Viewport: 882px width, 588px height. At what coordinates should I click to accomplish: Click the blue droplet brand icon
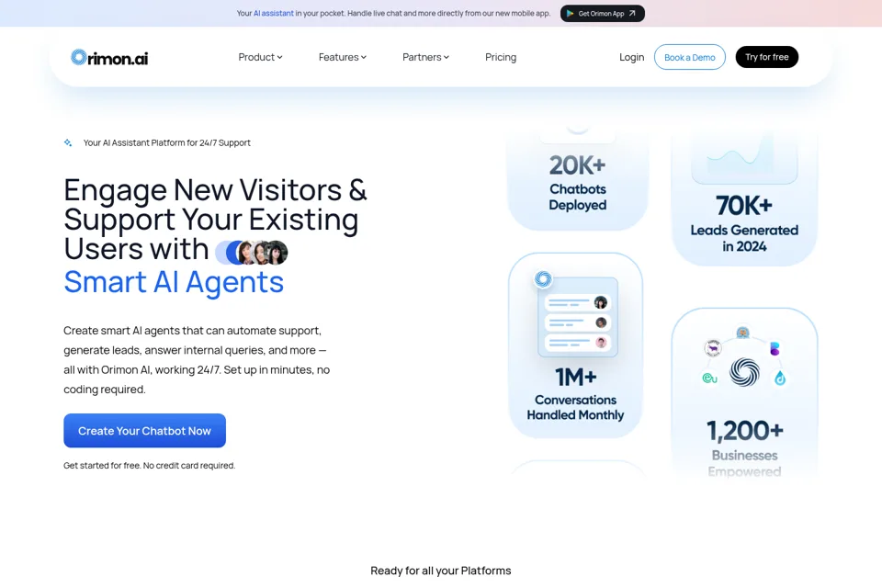click(x=780, y=379)
